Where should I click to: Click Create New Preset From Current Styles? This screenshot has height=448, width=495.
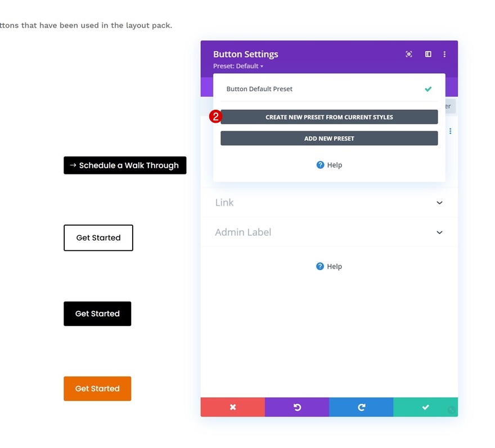pyautogui.click(x=329, y=117)
